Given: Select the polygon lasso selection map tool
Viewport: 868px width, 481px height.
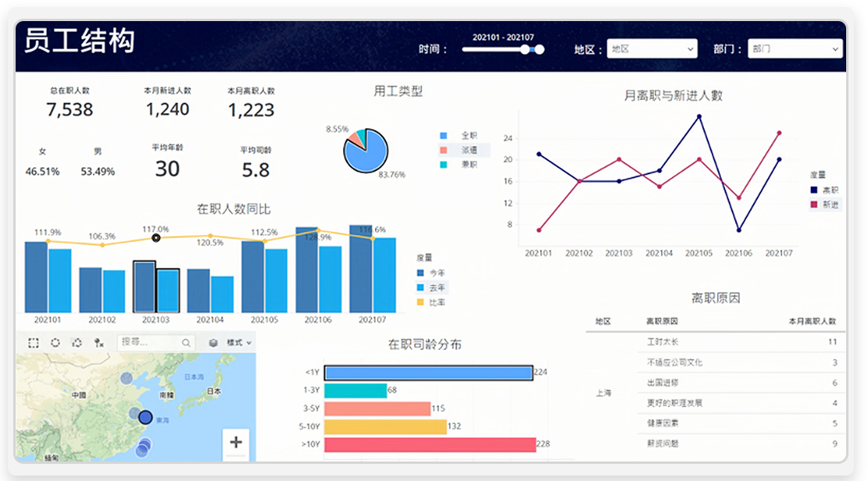Looking at the screenshot, I should [x=77, y=343].
